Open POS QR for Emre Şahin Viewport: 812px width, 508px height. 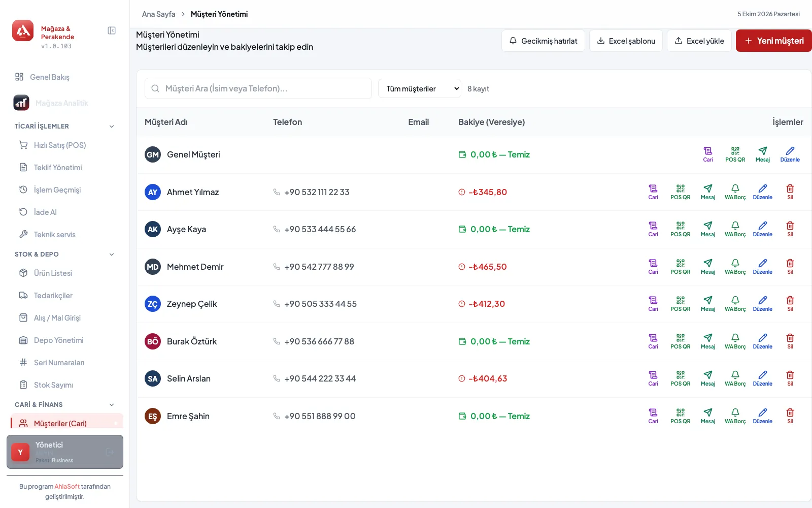(681, 416)
